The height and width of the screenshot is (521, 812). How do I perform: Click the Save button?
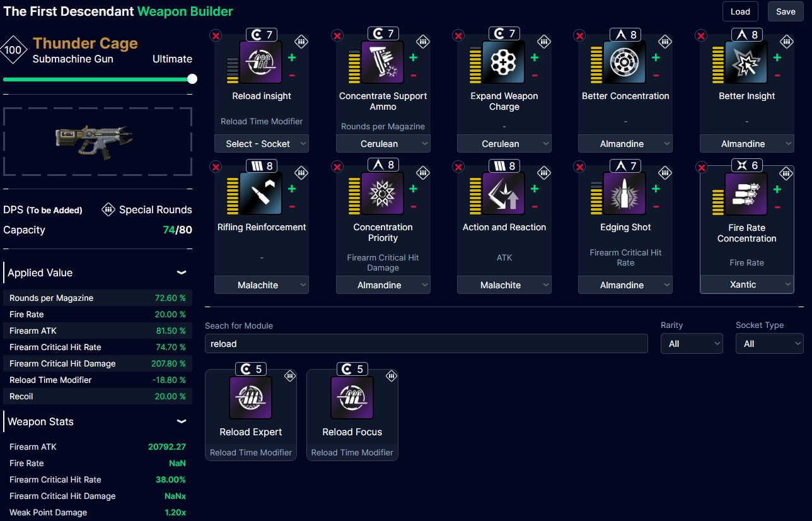(x=786, y=11)
